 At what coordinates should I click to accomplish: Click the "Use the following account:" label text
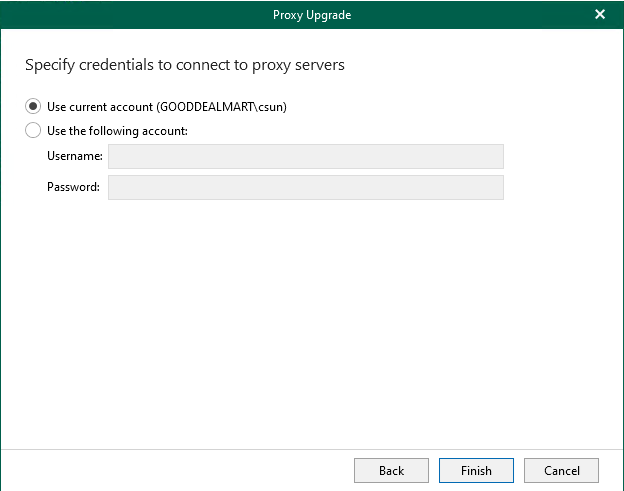(x=117, y=130)
